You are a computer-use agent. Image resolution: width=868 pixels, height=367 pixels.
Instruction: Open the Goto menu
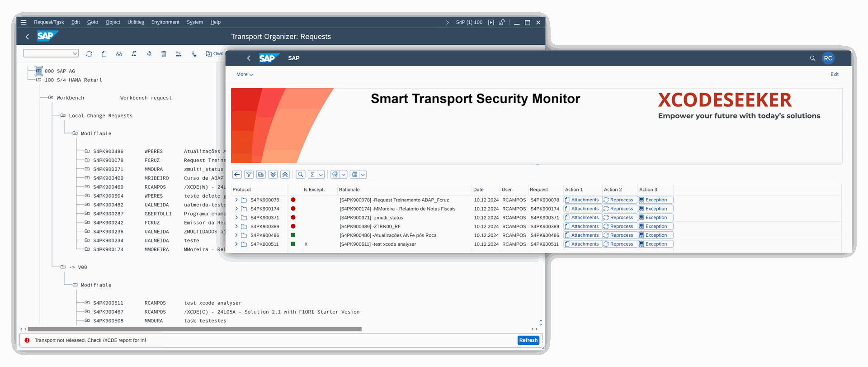tap(93, 22)
